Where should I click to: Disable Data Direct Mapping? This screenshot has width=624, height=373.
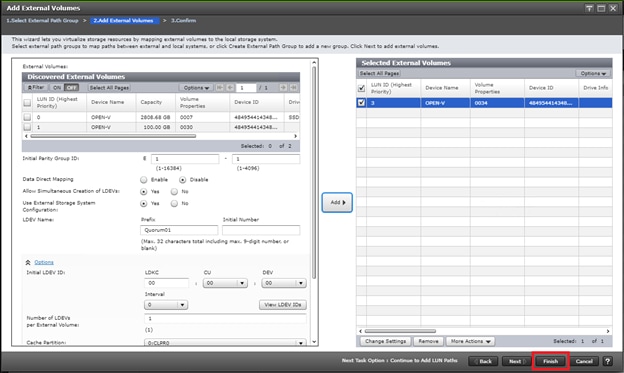tap(182, 180)
